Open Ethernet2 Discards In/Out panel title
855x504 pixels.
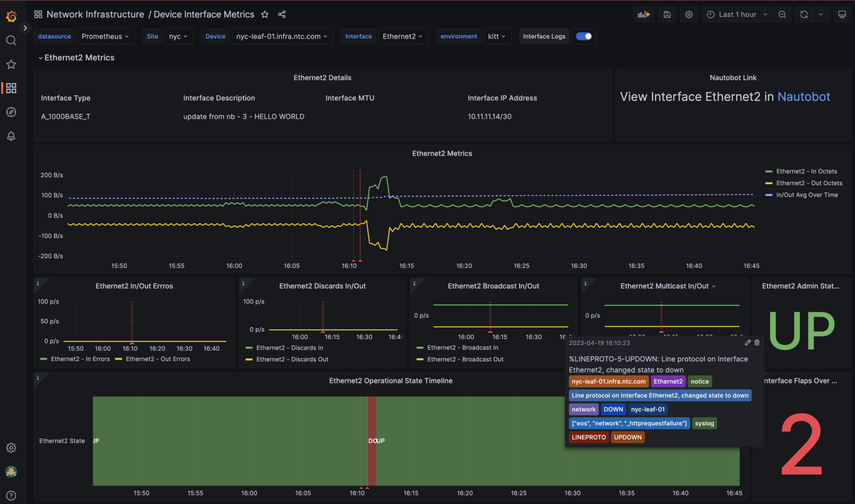pyautogui.click(x=322, y=286)
